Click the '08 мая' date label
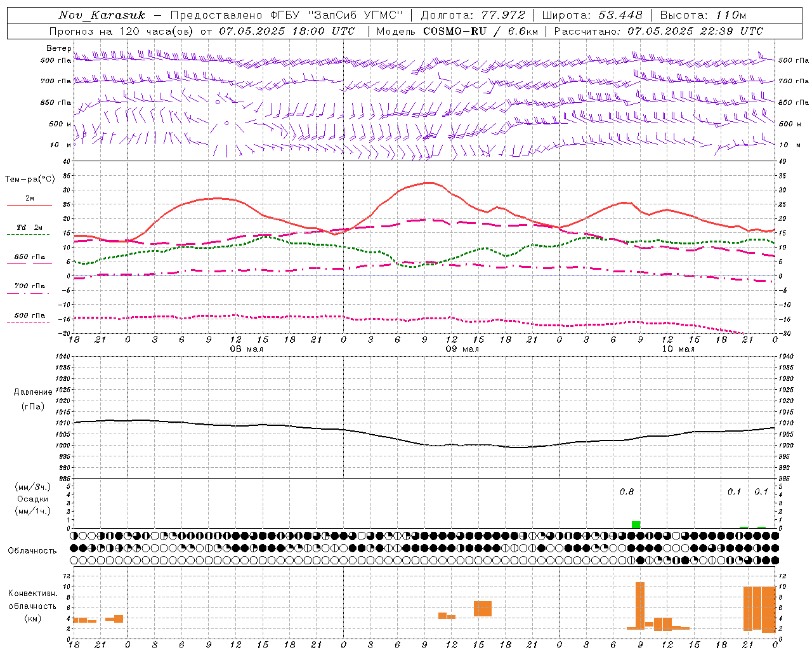 [x=246, y=349]
